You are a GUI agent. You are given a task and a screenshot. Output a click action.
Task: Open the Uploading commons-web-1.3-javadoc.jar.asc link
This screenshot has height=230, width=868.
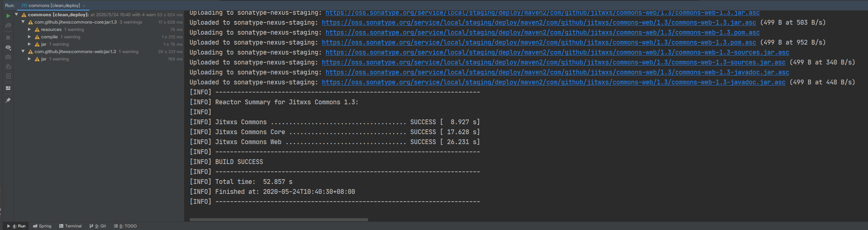click(557, 72)
